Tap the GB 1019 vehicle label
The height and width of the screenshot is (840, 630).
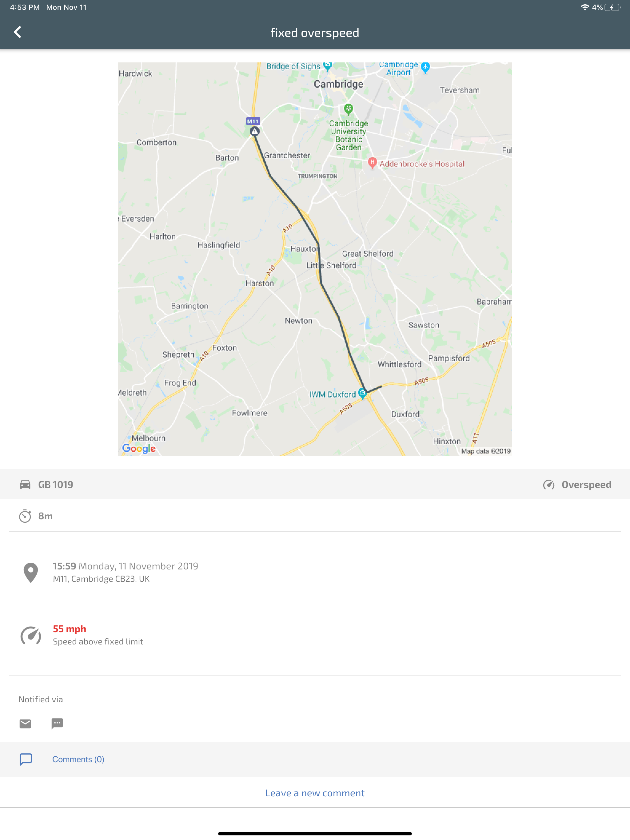click(x=55, y=485)
